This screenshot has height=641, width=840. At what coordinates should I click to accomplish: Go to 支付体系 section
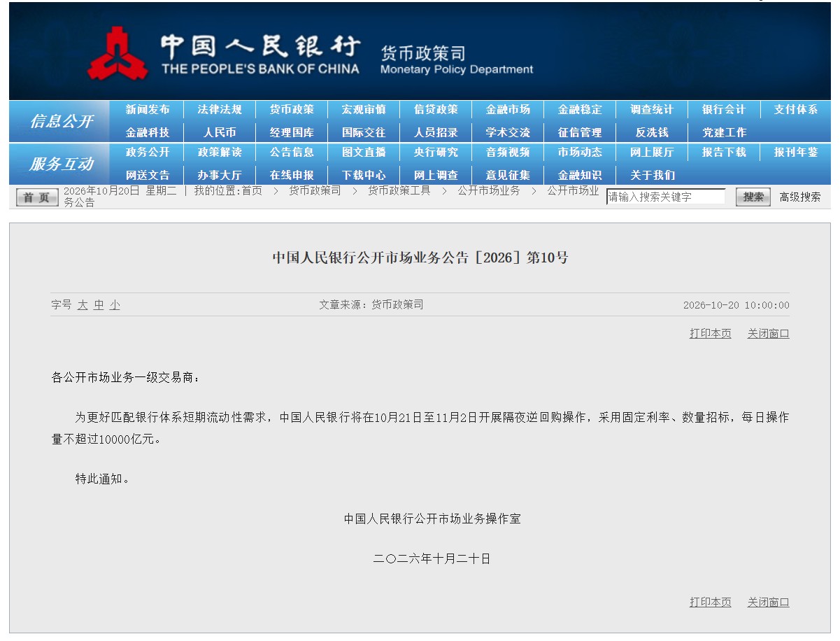(796, 110)
